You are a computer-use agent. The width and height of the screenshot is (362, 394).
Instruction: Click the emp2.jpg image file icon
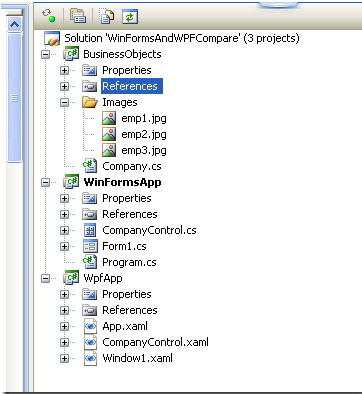point(109,134)
